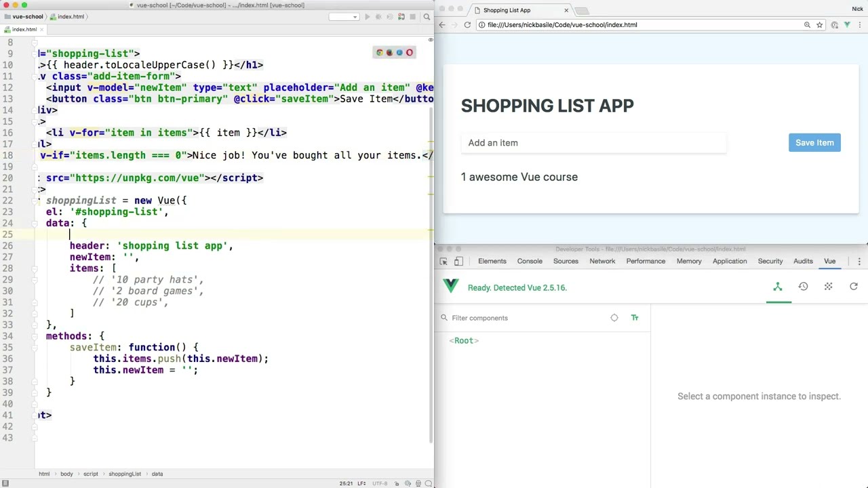Go back in the Chrome browser
The width and height of the screenshot is (868, 488).
[442, 25]
